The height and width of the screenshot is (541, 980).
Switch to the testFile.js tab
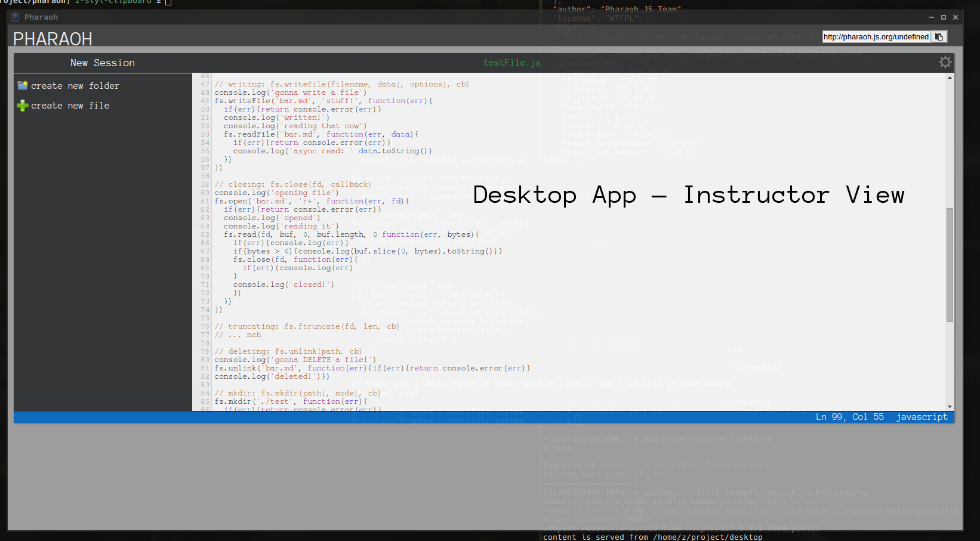click(x=512, y=63)
